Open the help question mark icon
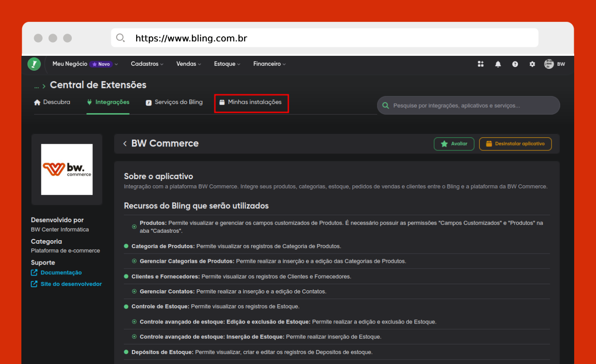The image size is (596, 364). [x=515, y=64]
